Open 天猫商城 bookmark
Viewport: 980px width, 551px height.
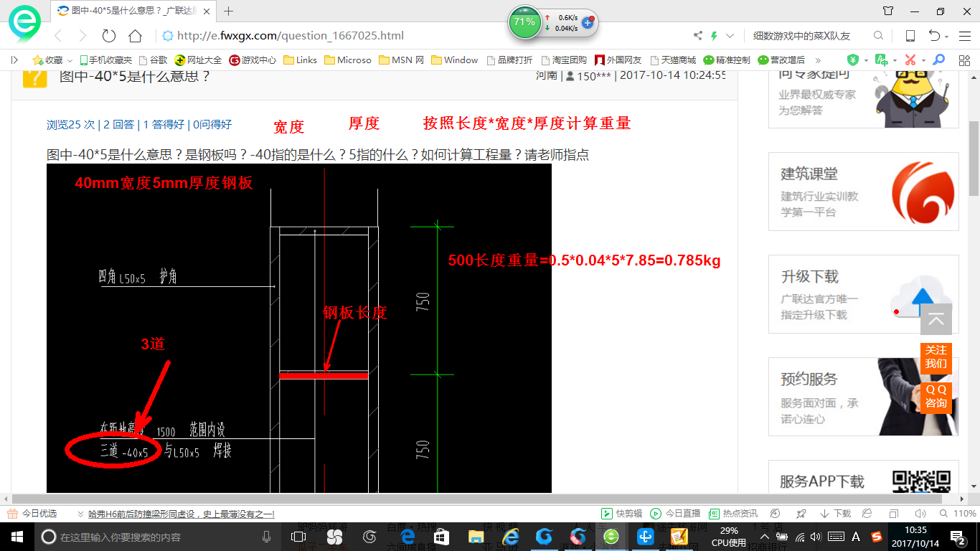[672, 60]
